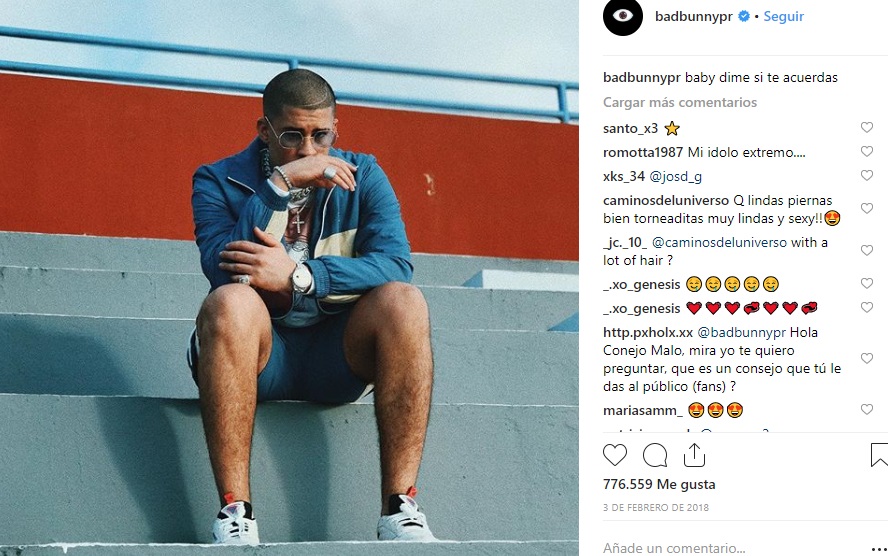Viewport: 888px width, 556px height.
Task: Open the badbunnypr username in header
Action: click(x=694, y=17)
